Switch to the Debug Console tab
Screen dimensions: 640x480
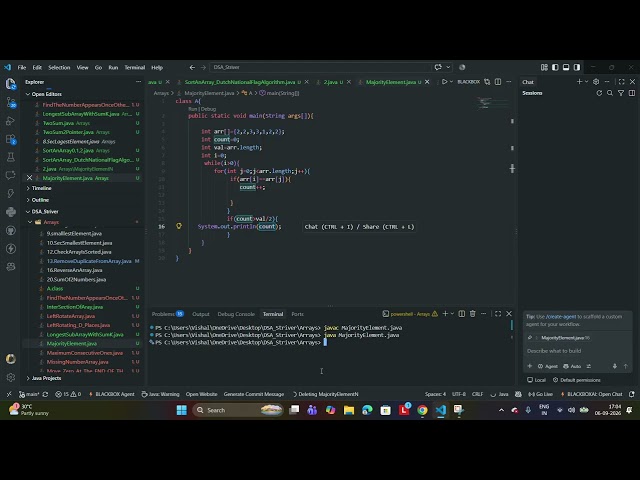(236, 314)
